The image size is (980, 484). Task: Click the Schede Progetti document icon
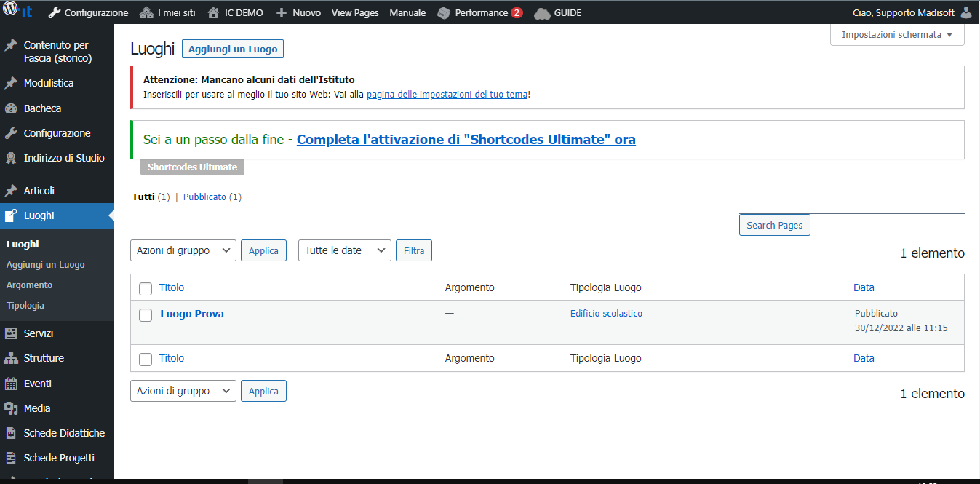[11, 458]
